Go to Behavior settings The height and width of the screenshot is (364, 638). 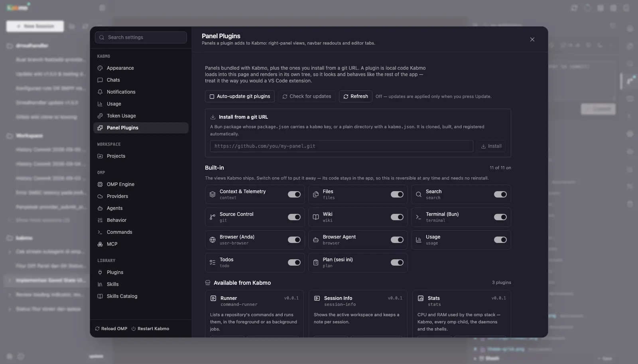tap(141, 220)
